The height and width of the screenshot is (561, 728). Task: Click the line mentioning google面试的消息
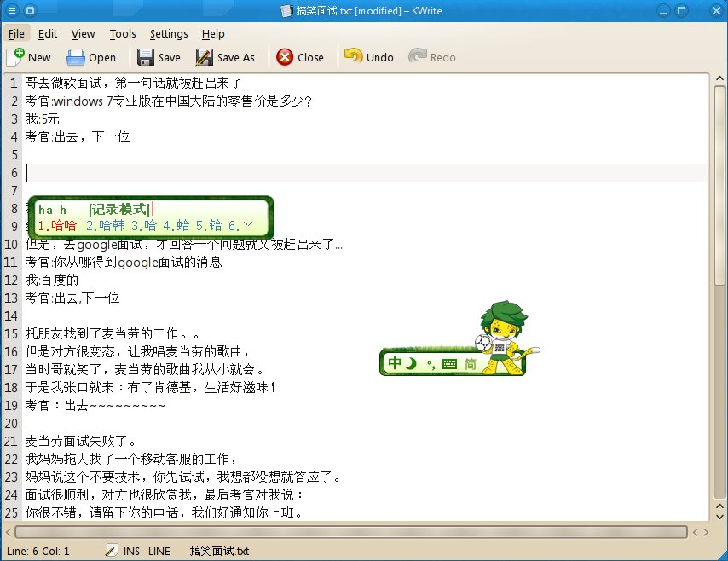124,263
